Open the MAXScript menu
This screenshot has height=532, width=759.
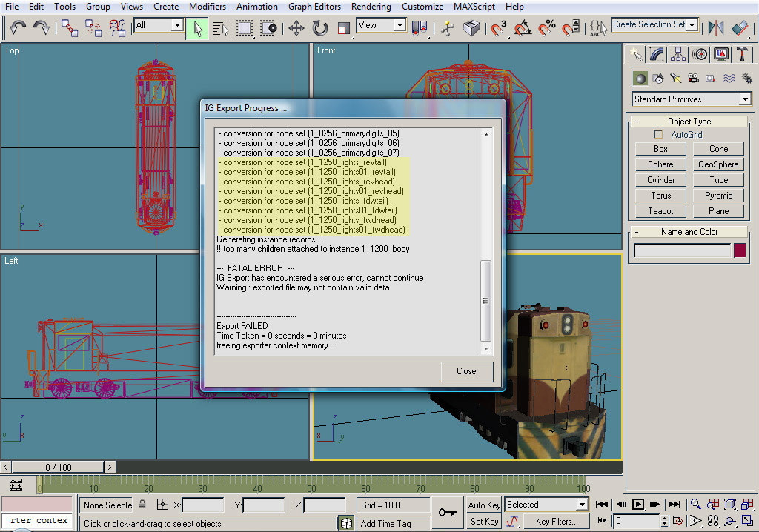[x=474, y=7]
